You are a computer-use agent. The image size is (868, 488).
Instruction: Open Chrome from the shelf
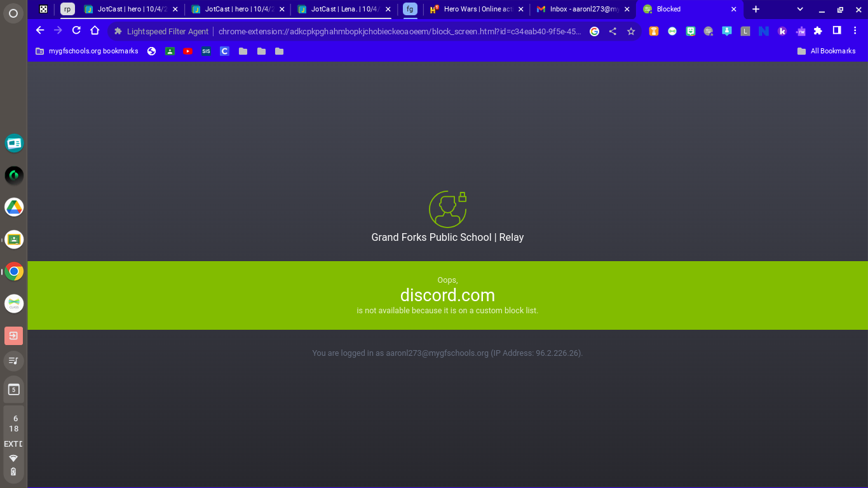14,271
